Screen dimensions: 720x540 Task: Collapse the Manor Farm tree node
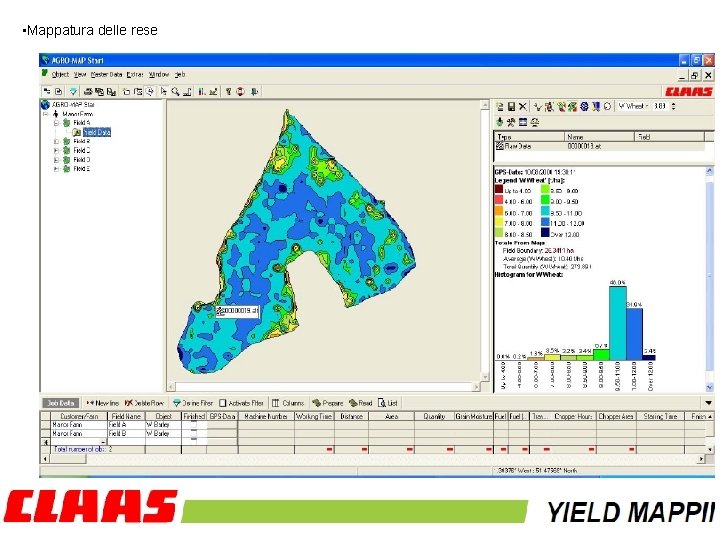pyautogui.click(x=45, y=114)
